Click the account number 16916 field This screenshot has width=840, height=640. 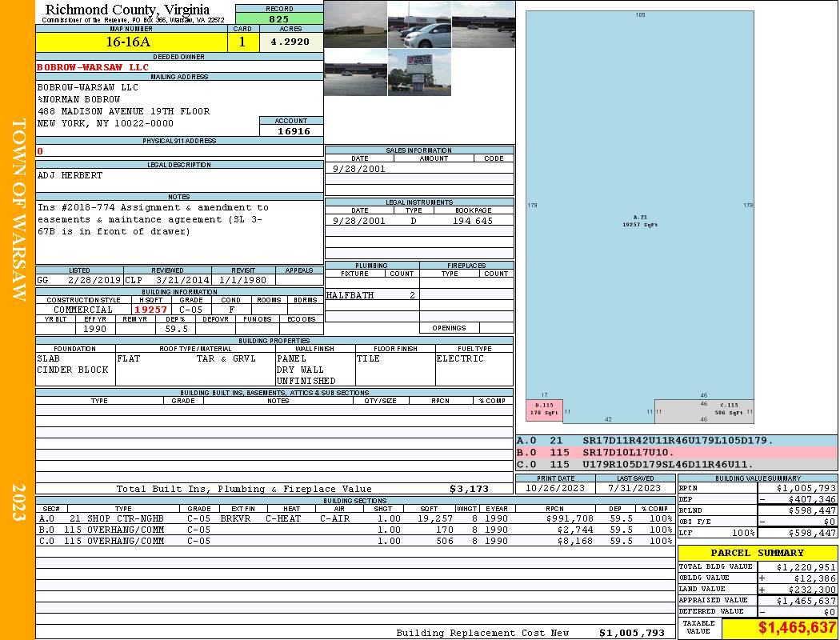click(x=292, y=131)
